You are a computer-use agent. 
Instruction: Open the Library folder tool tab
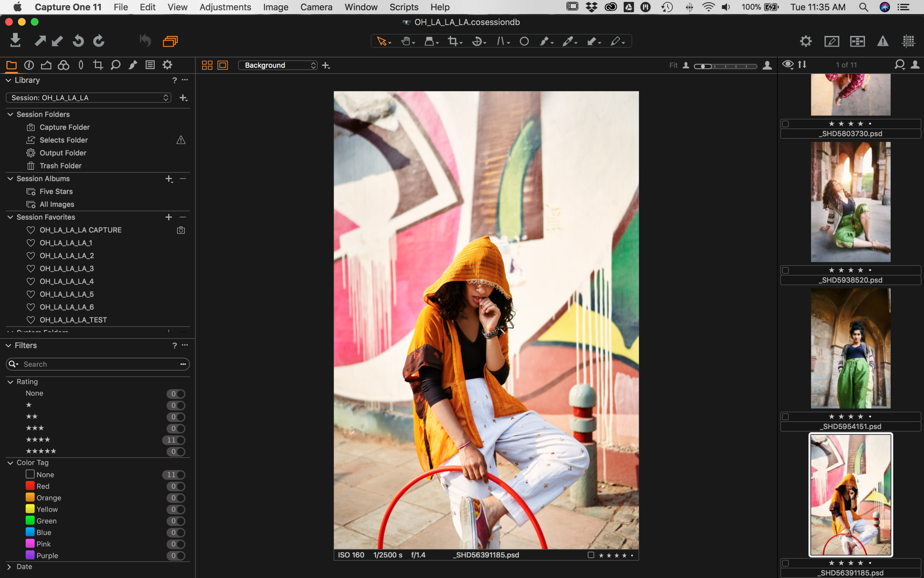coord(11,65)
